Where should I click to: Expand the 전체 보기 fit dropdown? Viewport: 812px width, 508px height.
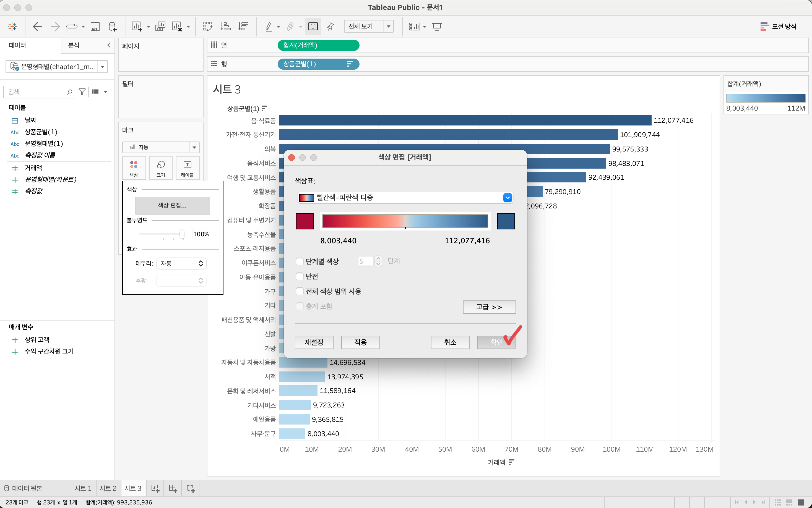(x=388, y=27)
